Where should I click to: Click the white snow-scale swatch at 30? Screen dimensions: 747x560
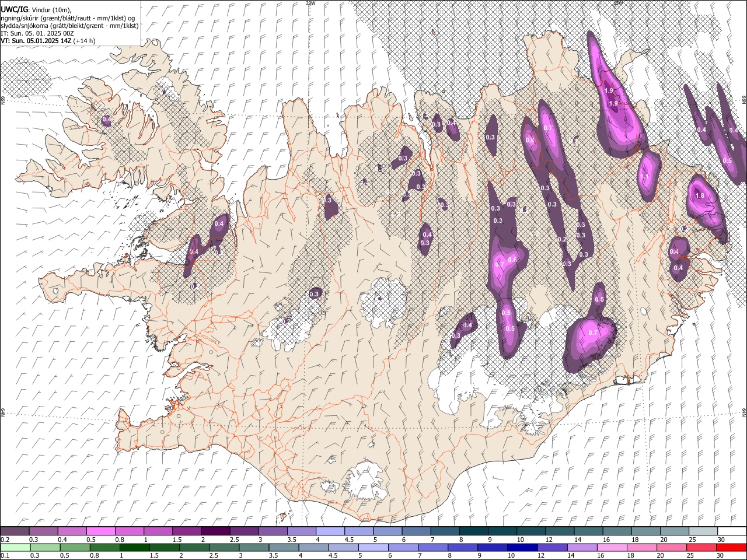pyautogui.click(x=732, y=531)
